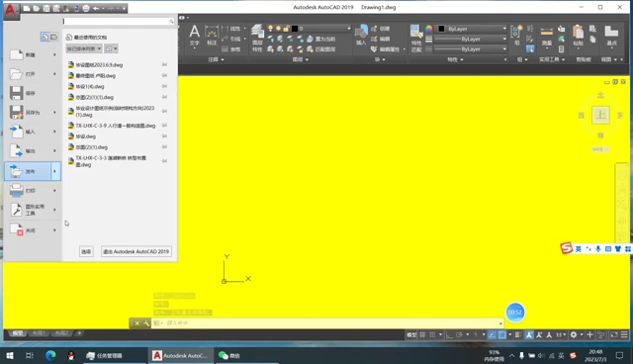
Task: Select the Print printer icon entry
Action: click(16, 190)
